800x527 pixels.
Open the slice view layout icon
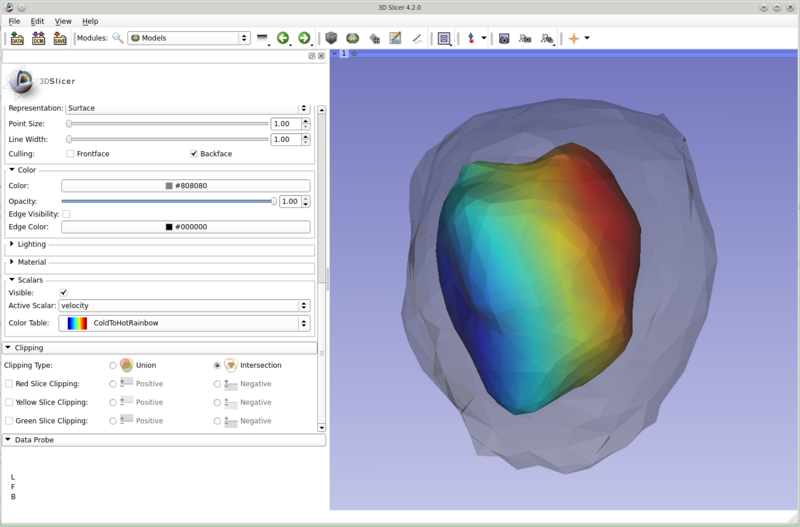(444, 39)
